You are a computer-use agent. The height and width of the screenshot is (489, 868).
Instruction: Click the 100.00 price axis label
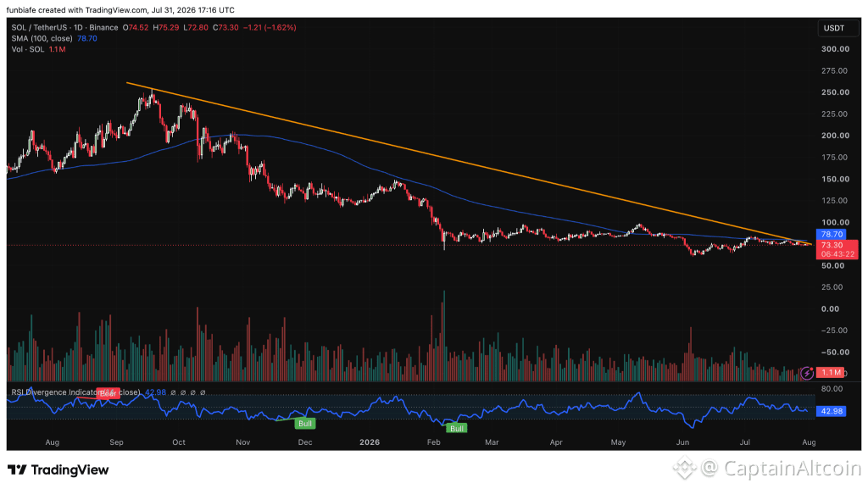coord(835,222)
